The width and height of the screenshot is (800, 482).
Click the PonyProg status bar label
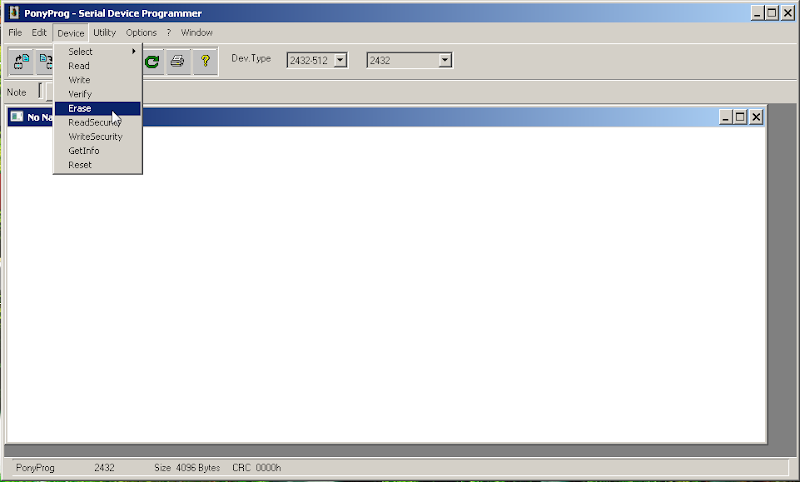pyautogui.click(x=35, y=468)
